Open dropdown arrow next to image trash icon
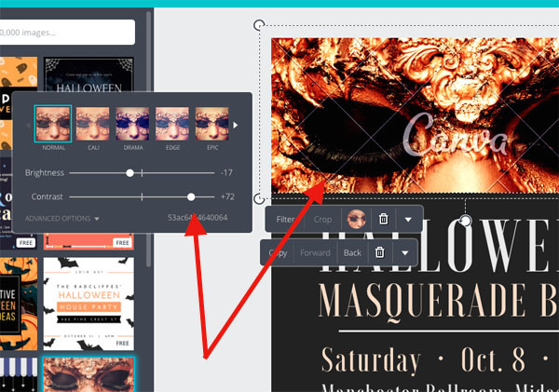This screenshot has height=392, width=559. point(407,219)
